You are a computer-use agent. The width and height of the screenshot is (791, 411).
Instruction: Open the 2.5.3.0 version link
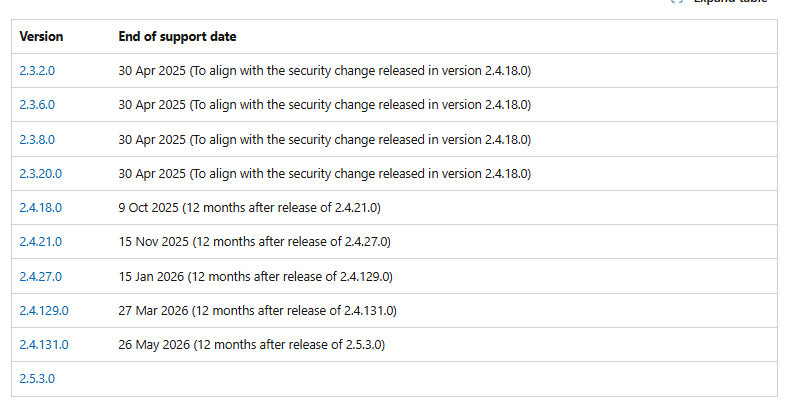[37, 379]
